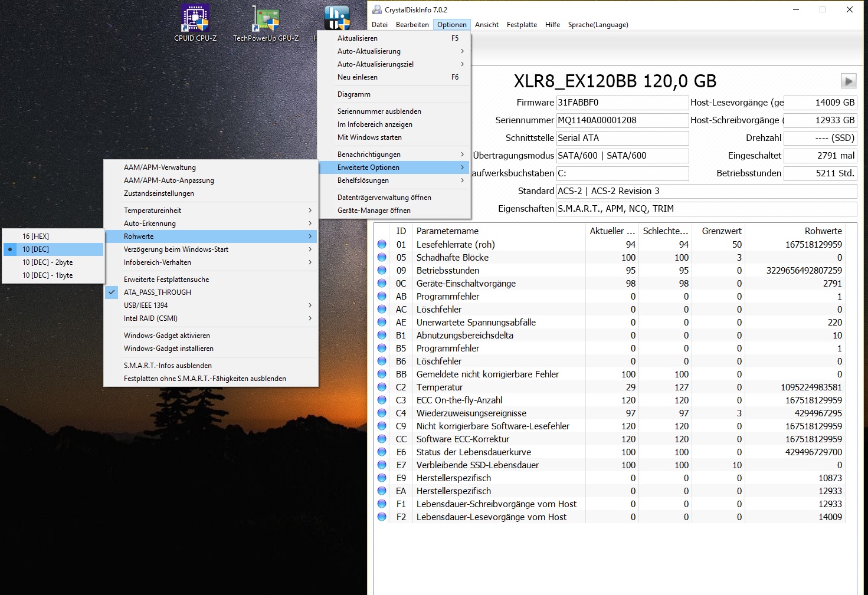Click Neu einlesen menu entry

click(394, 77)
